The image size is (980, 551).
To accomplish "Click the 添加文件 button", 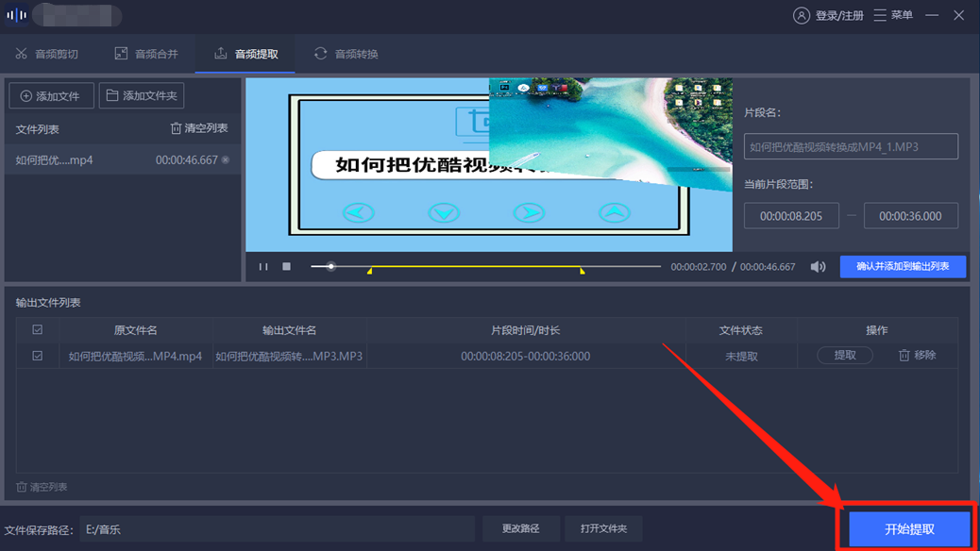I will (x=51, y=95).
